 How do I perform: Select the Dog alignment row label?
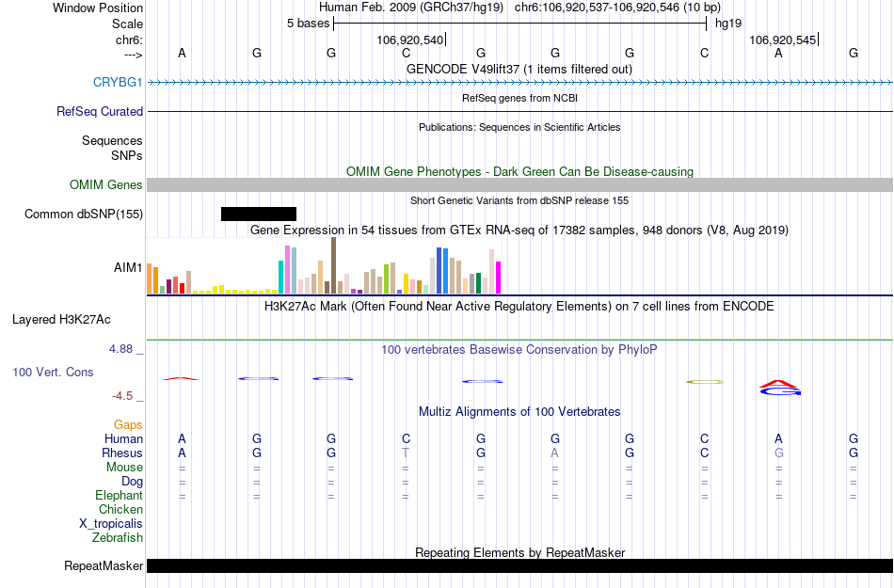pos(132,482)
